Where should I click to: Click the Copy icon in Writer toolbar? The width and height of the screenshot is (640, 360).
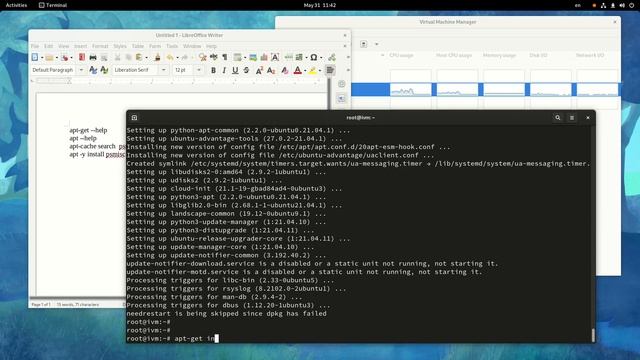(128, 58)
